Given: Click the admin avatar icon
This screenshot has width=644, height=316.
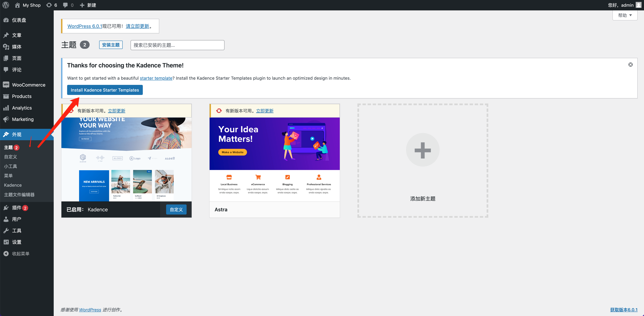Looking at the screenshot, I should [x=638, y=5].
